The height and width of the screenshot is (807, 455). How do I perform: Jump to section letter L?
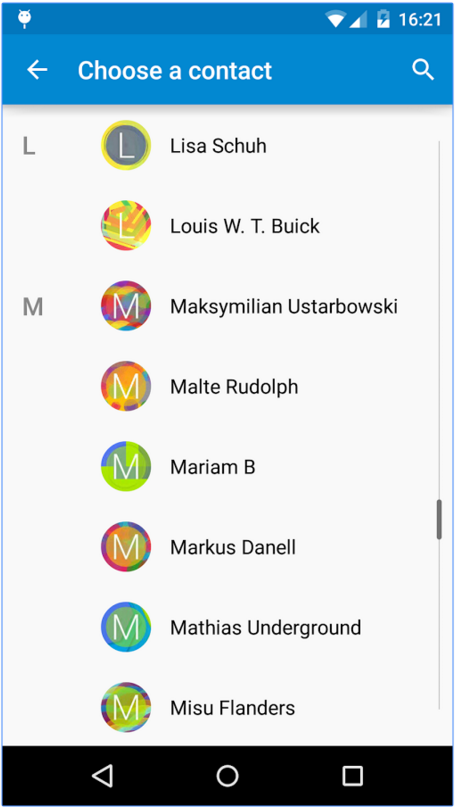29,146
